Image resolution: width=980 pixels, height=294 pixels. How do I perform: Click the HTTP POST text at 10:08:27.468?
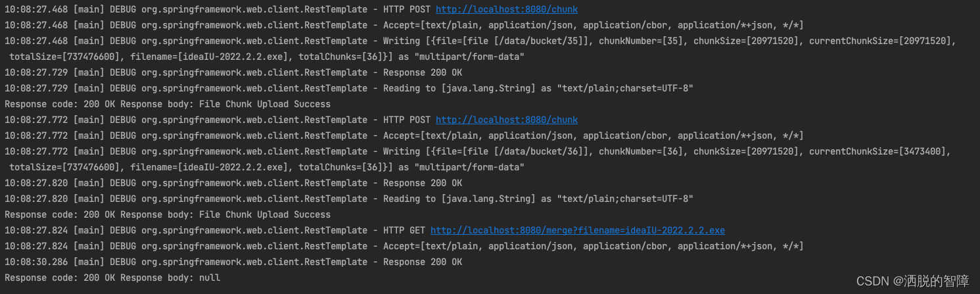[407, 9]
